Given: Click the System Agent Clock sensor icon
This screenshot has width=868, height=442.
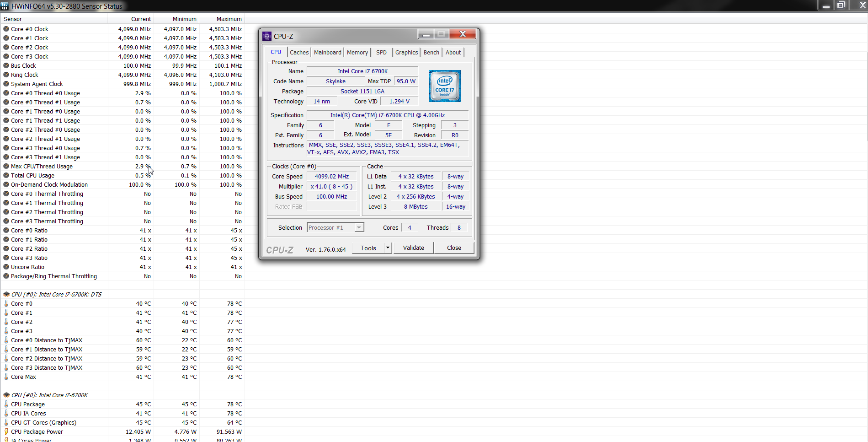Looking at the screenshot, I should (6, 84).
